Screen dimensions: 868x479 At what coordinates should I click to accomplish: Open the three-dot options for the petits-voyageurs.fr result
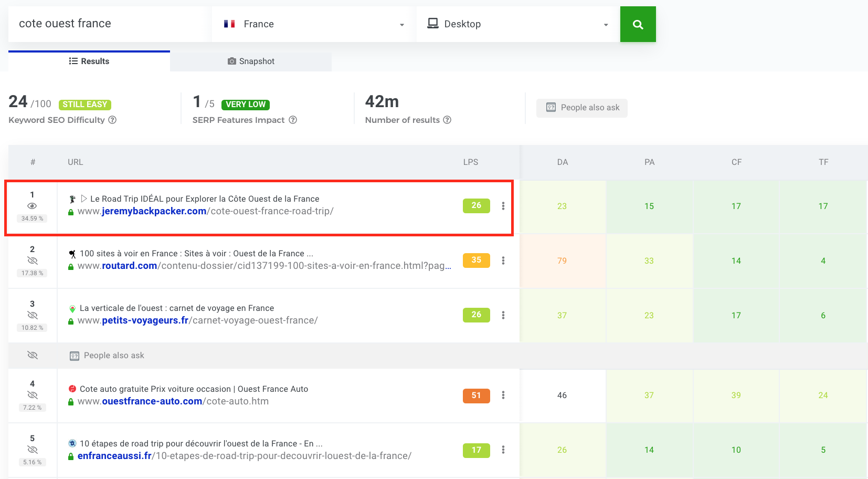(x=503, y=315)
